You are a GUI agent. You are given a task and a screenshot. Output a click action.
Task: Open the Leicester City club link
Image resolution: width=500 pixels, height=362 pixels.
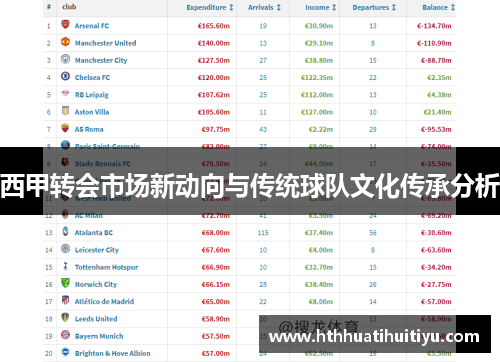(x=97, y=250)
